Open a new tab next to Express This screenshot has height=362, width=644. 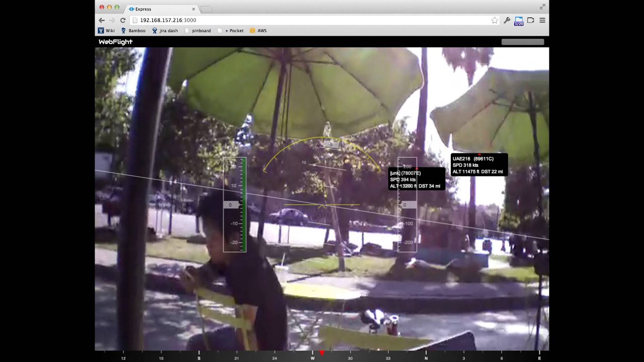click(206, 9)
